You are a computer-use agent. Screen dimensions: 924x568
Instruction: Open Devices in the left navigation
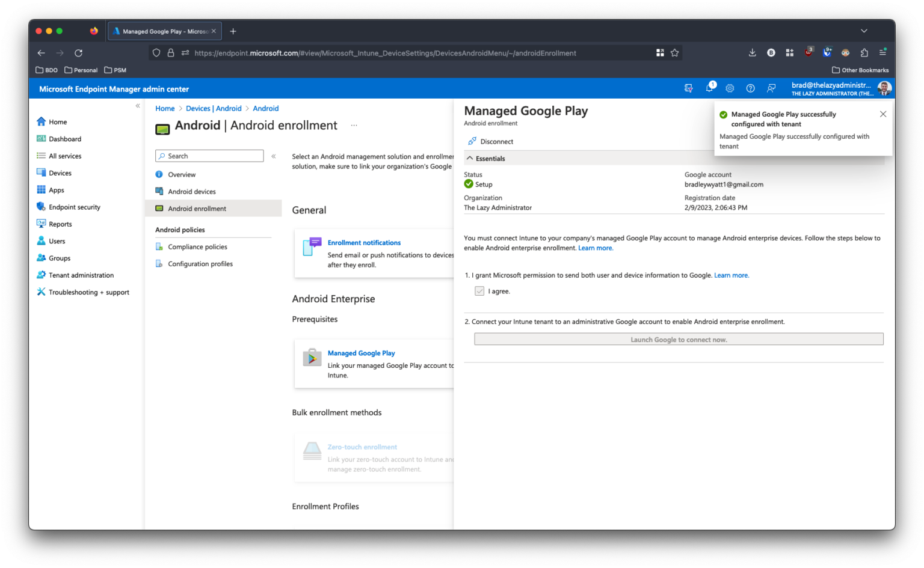tap(54, 173)
